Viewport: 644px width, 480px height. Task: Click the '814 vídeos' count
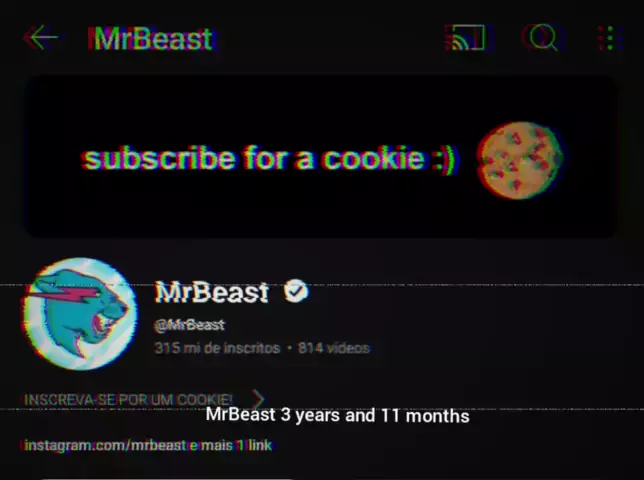click(x=334, y=348)
